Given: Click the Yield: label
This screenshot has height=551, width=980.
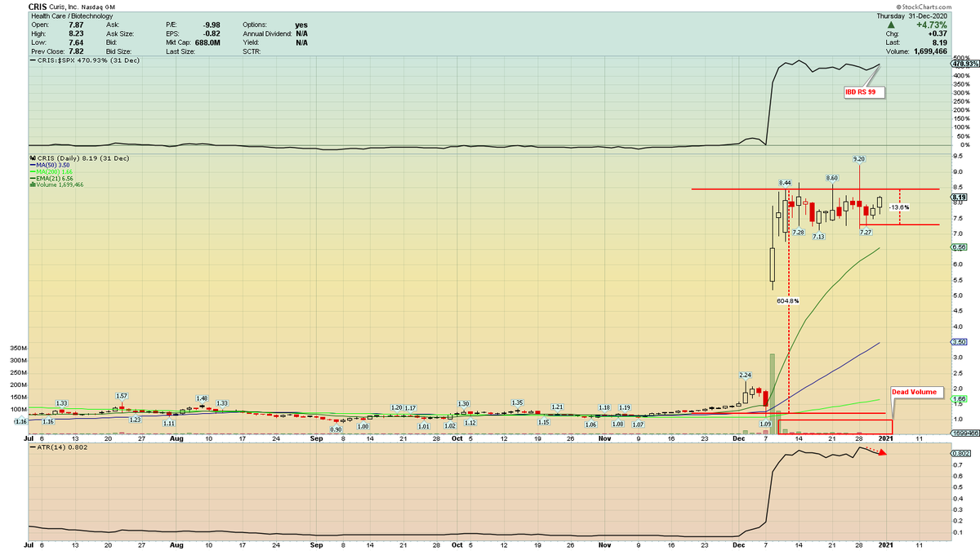Looking at the screenshot, I should [251, 42].
